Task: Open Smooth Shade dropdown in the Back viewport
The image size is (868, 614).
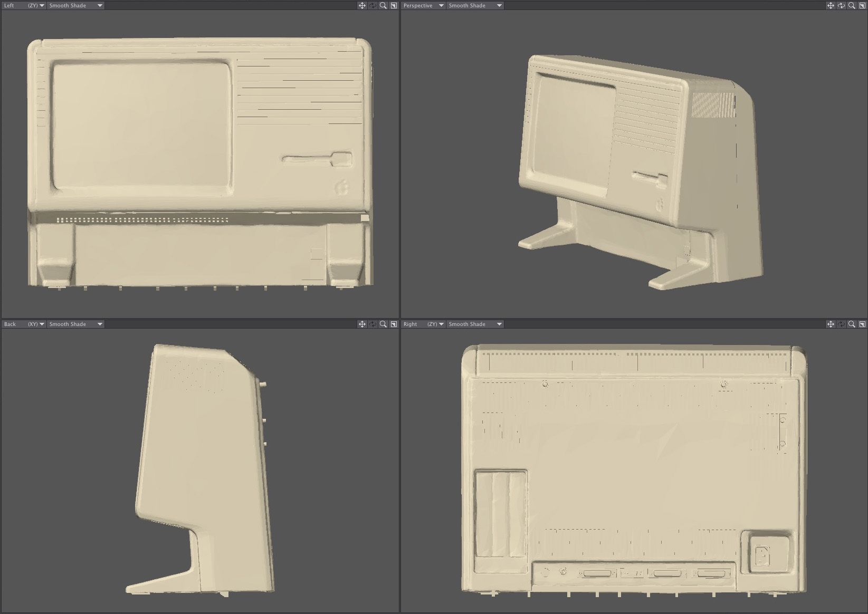Action: 75,324
